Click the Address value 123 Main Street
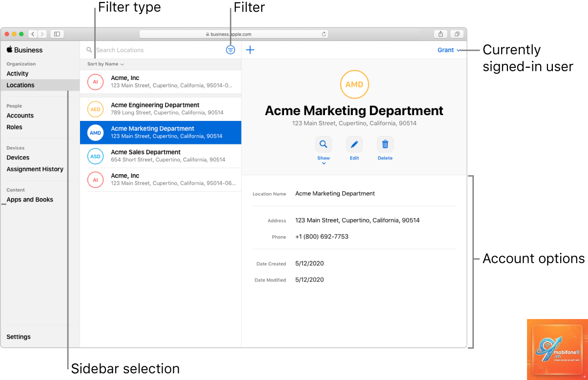This screenshot has height=380, width=588. (x=357, y=220)
